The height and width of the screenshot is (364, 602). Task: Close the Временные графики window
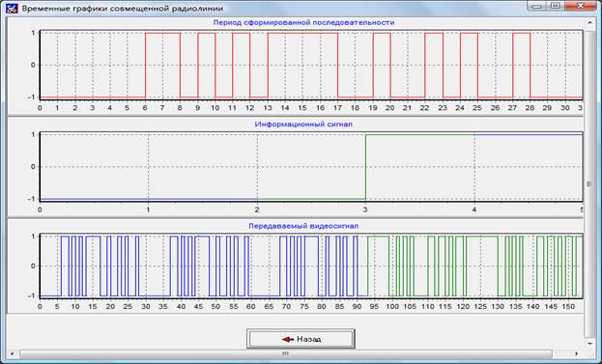[581, 6]
